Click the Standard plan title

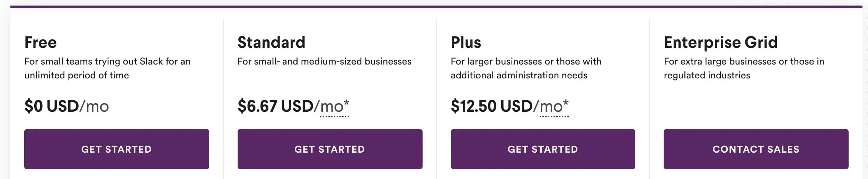271,42
